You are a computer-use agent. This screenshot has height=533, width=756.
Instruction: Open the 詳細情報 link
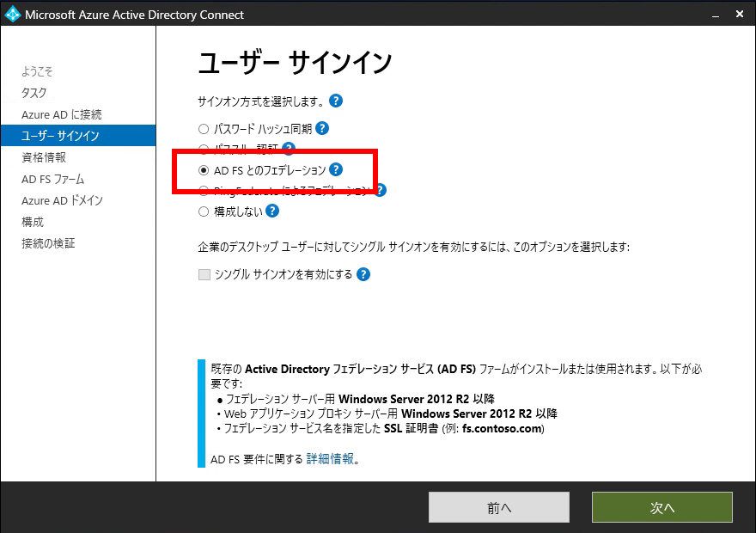(x=330, y=459)
